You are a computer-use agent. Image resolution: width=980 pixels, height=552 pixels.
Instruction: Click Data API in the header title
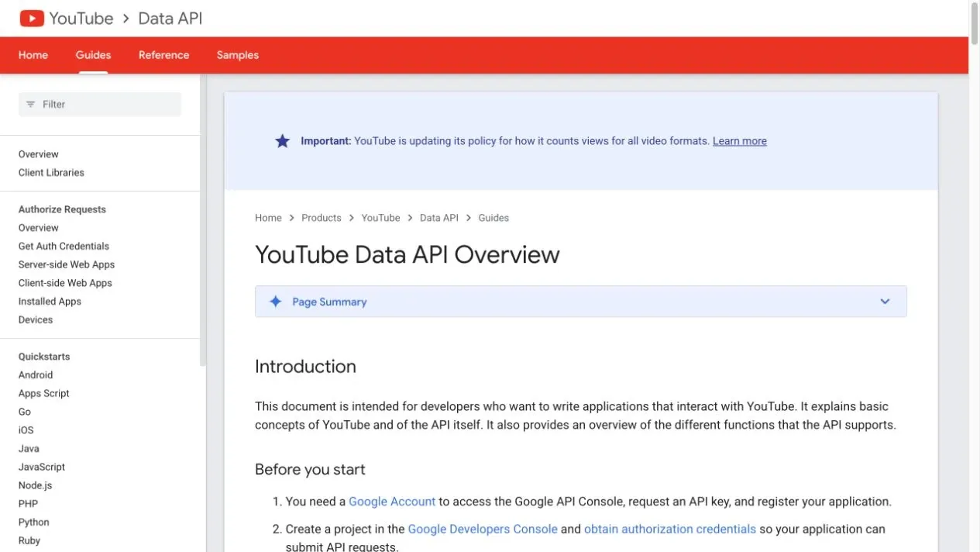pos(170,18)
